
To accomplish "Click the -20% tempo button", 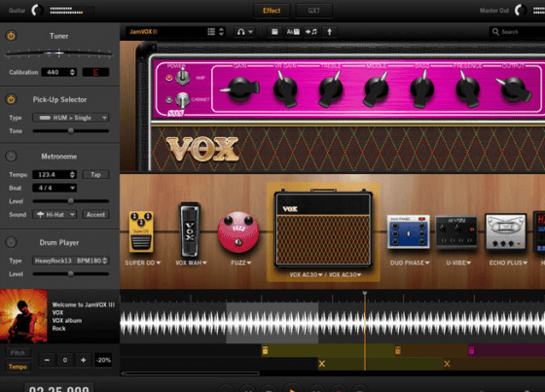I will (103, 360).
